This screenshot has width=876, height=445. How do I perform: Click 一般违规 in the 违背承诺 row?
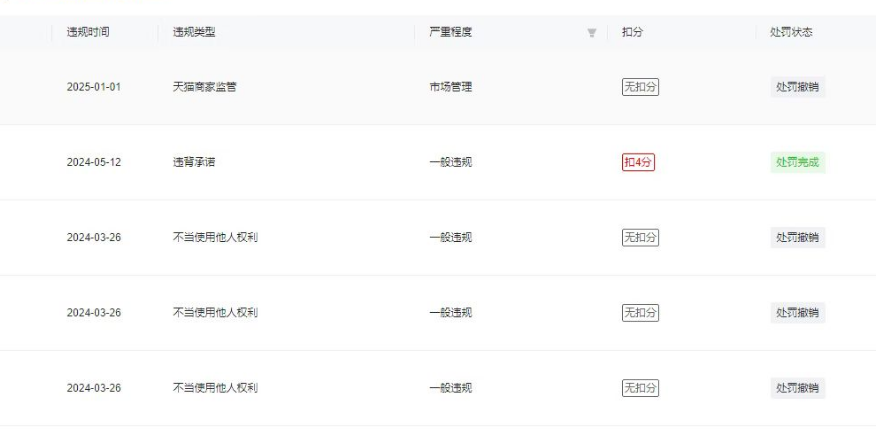point(450,162)
